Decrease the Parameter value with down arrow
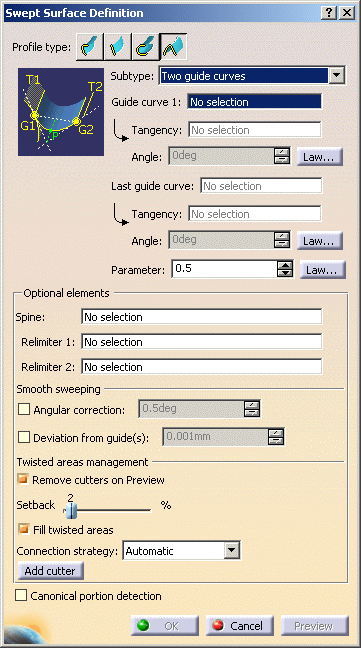The height and width of the screenshot is (648, 361). [x=285, y=273]
